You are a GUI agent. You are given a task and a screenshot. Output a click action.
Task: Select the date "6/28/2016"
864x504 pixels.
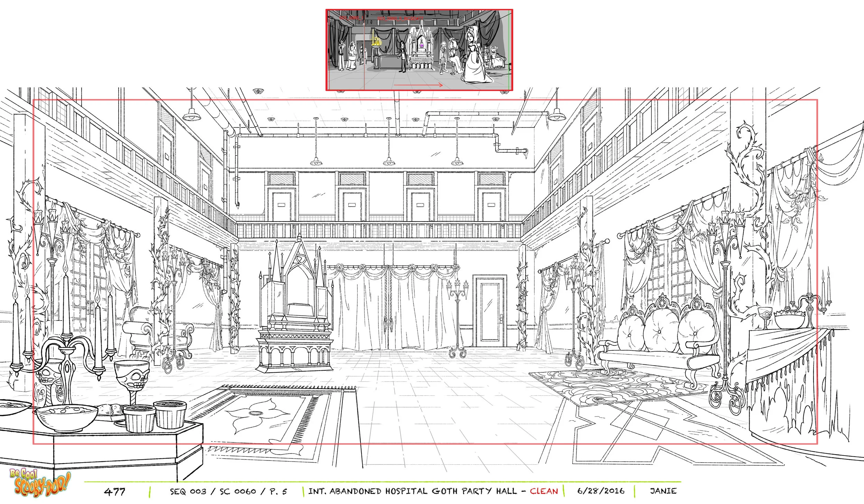point(601,491)
